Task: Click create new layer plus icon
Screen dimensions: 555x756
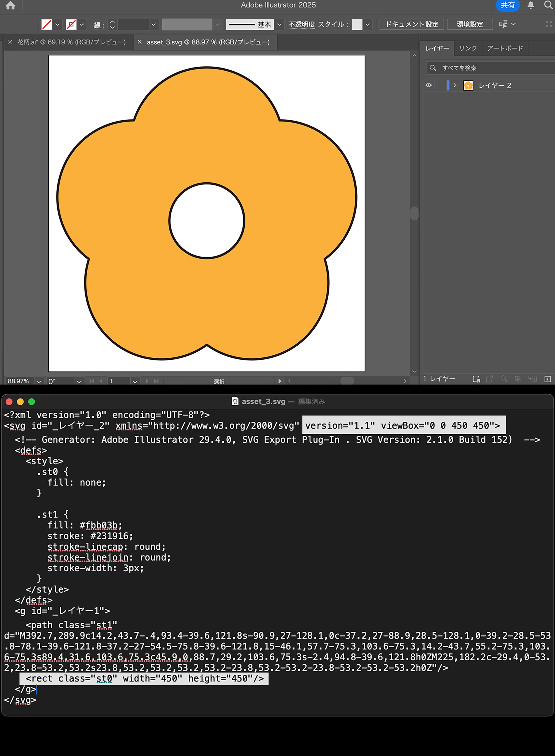Action: [548, 379]
